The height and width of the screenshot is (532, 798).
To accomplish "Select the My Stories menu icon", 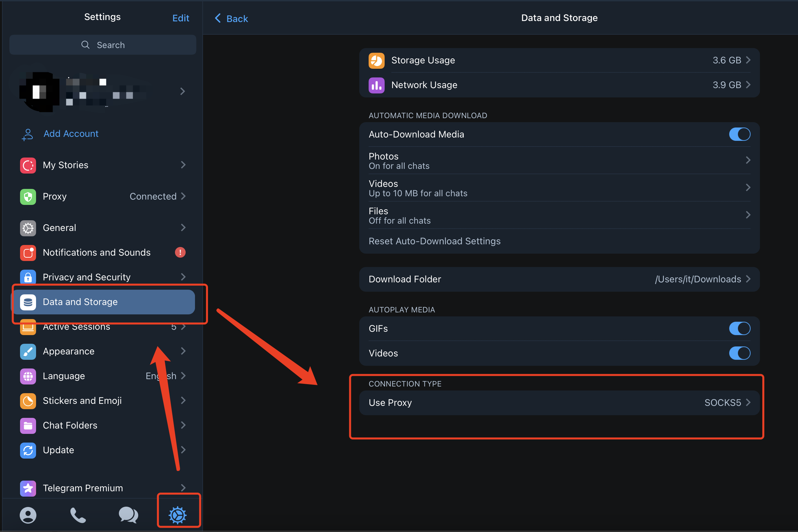I will click(x=28, y=165).
